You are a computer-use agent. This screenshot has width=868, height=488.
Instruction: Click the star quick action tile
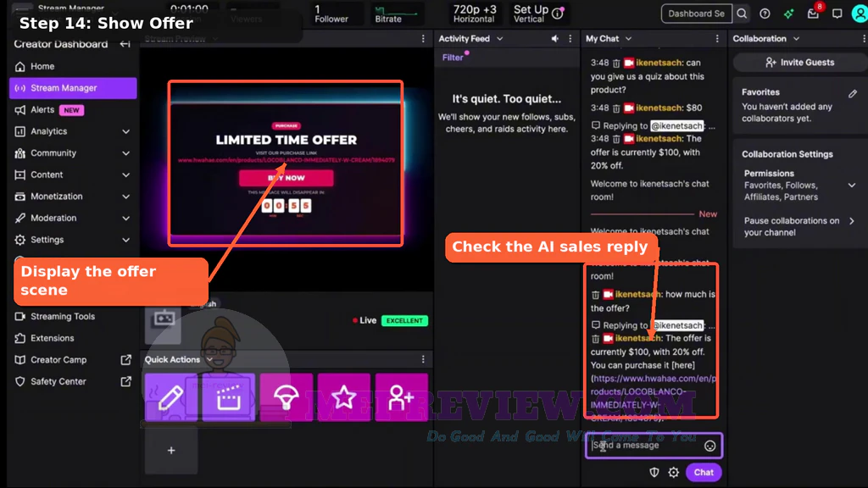(344, 396)
